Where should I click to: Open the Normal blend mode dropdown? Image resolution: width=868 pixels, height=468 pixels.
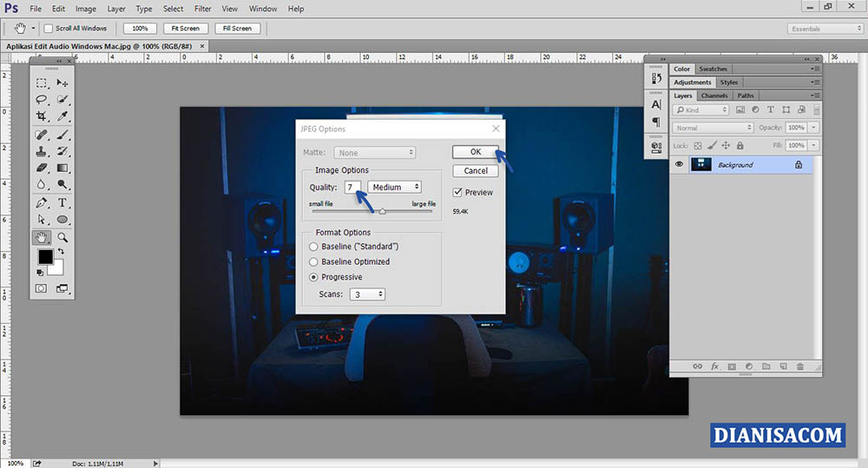713,128
